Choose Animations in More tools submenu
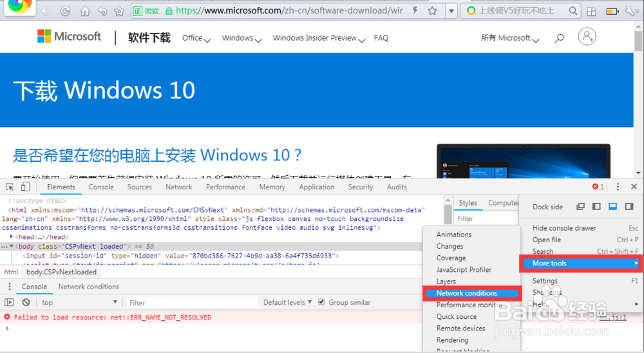The height and width of the screenshot is (353, 644). (471, 234)
